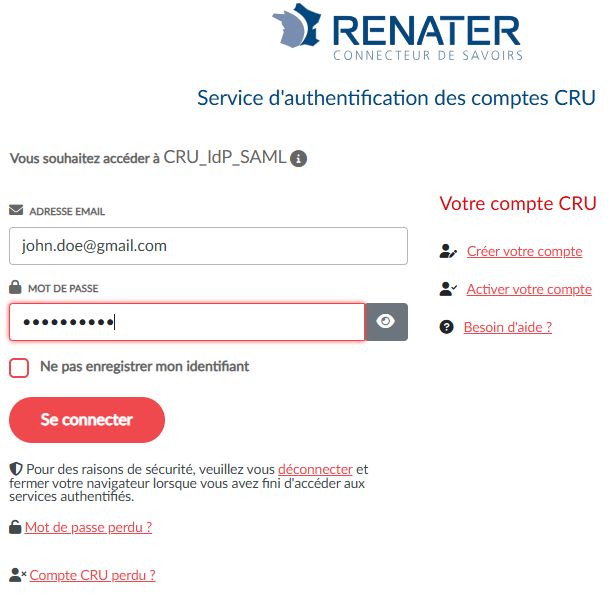The width and height of the screenshot is (609, 602).
Task: Click the shield security icon
Action: [x=15, y=469]
